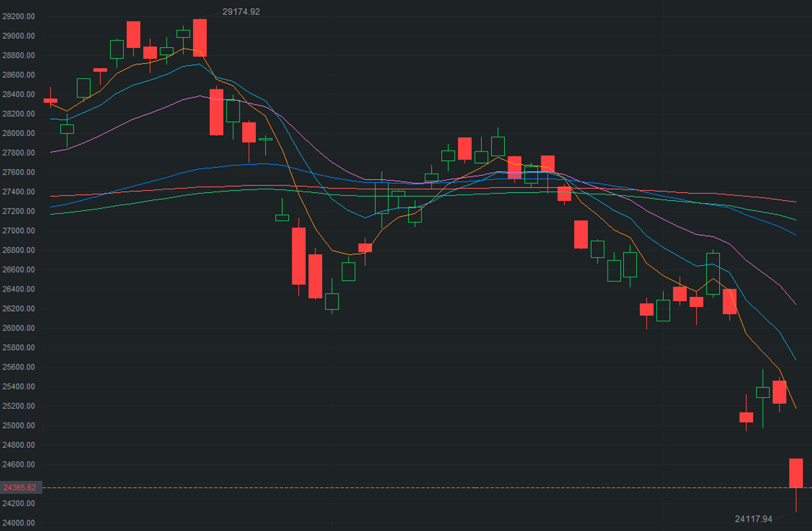Select the 27400.00 price axis value
This screenshot has height=531, width=812.
tap(19, 192)
